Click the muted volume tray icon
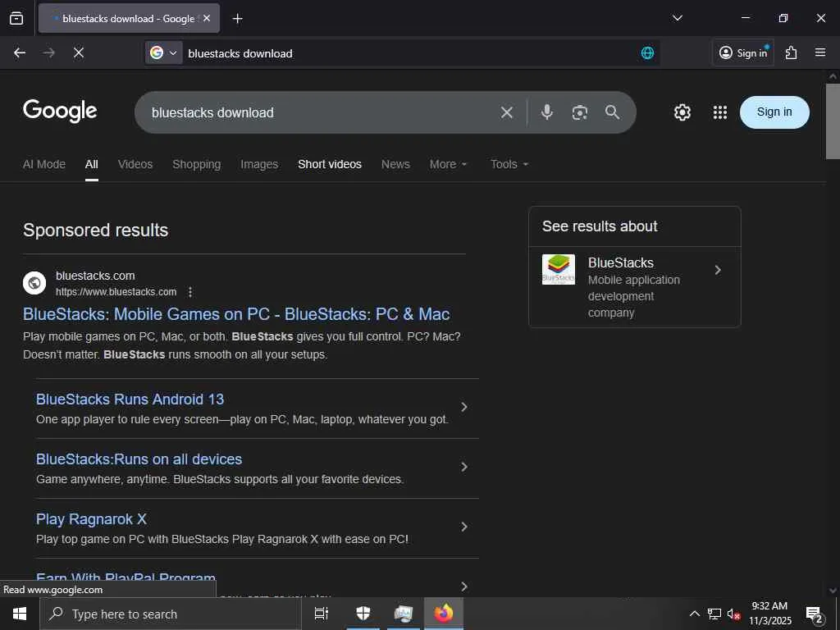840x630 pixels. click(733, 614)
